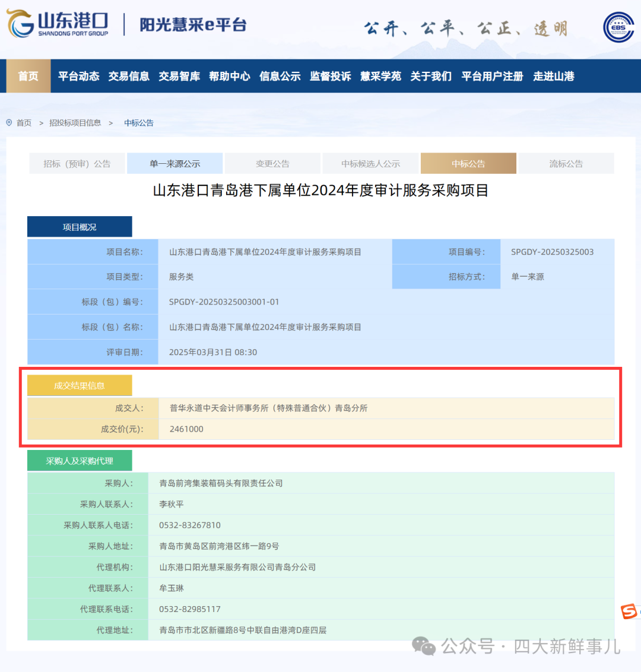Switch to 中标候选人公示 tab
Image resolution: width=641 pixels, height=672 pixels.
370,163
